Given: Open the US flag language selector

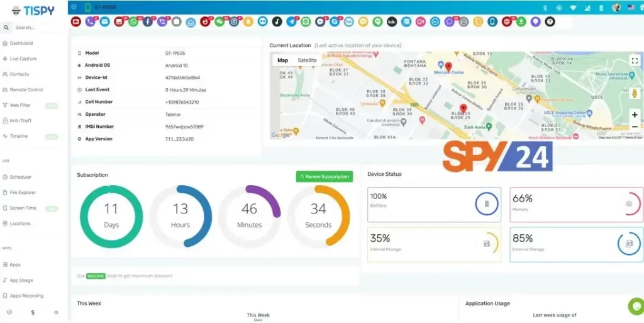Looking at the screenshot, I should tap(631, 8).
